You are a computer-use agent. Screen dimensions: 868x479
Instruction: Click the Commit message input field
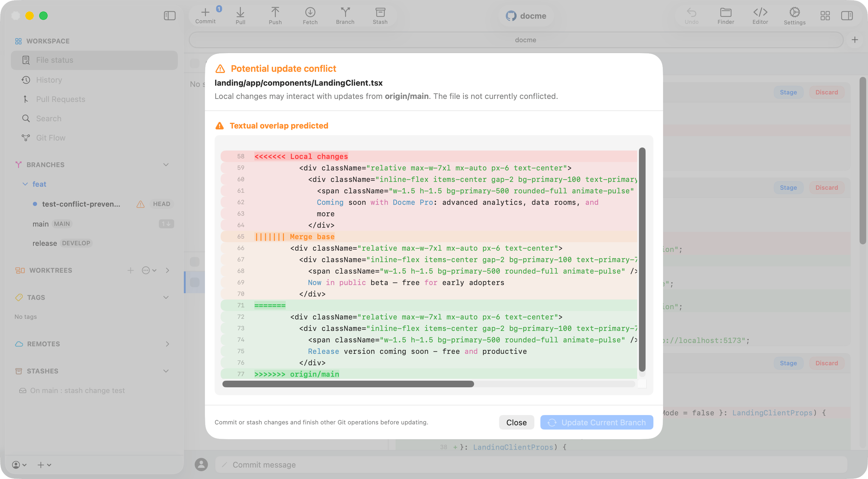pos(531,465)
